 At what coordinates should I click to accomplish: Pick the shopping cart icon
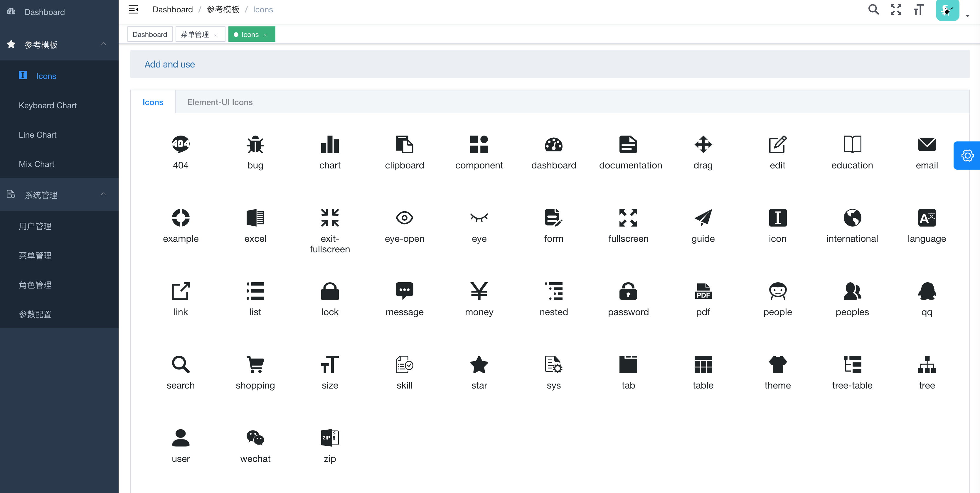(x=255, y=365)
